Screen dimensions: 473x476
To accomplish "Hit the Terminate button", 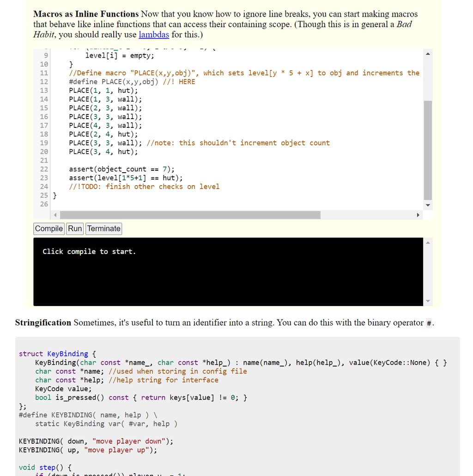I will (x=104, y=229).
